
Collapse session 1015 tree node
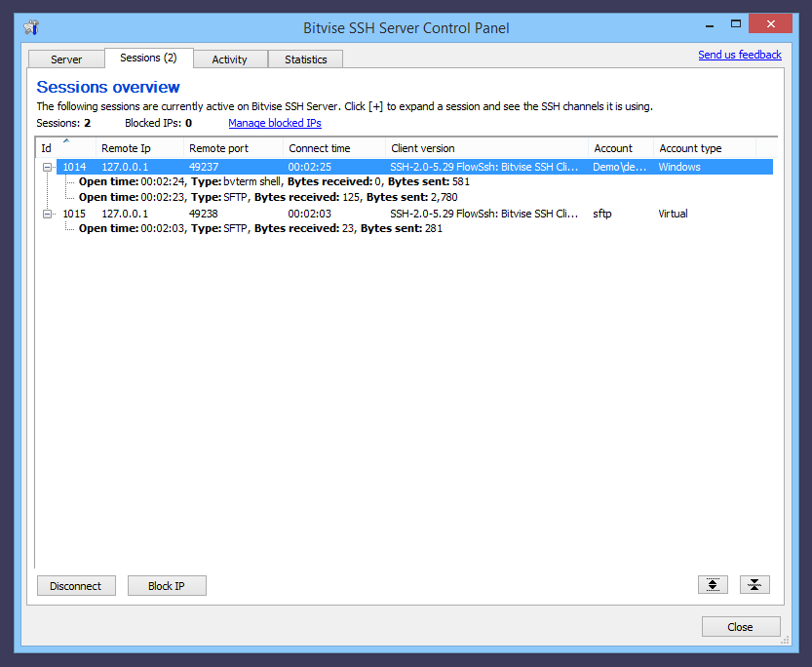coord(46,214)
